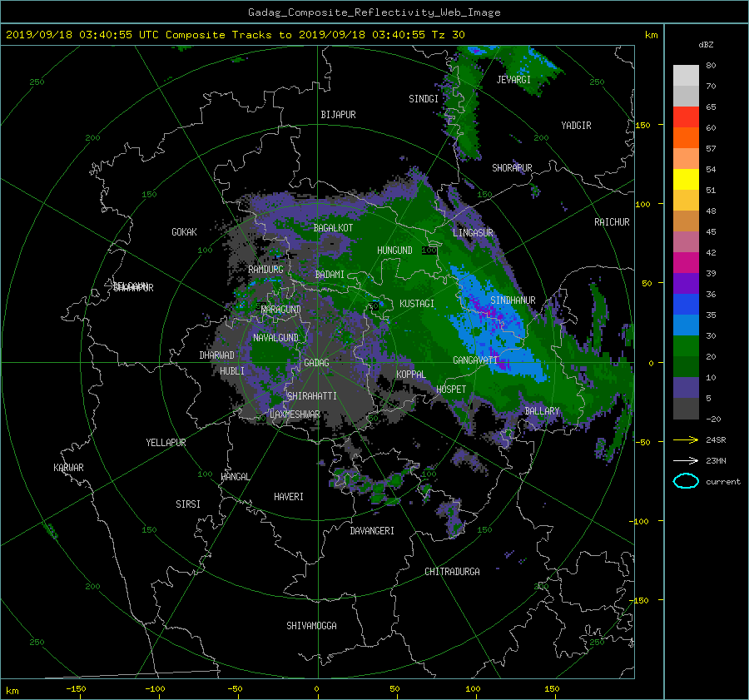Click the LAXMESHWAR city label
The height and width of the screenshot is (700, 749).
click(x=295, y=415)
